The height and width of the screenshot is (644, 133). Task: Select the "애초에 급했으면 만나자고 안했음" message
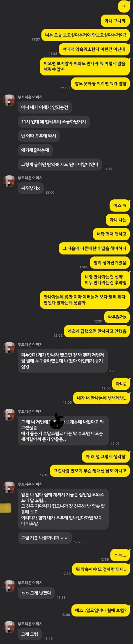97,331
